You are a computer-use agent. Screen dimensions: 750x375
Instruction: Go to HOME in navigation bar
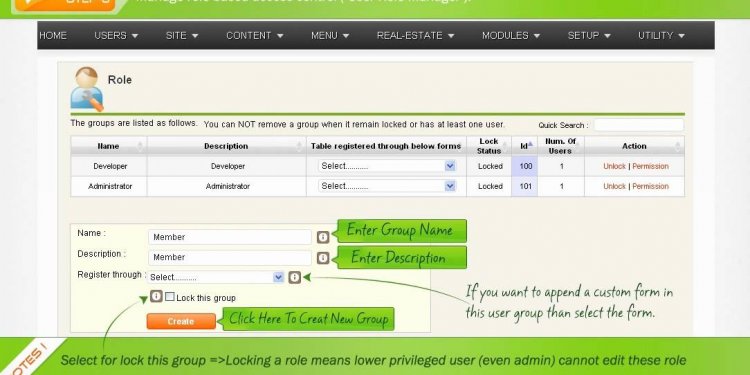(x=53, y=35)
